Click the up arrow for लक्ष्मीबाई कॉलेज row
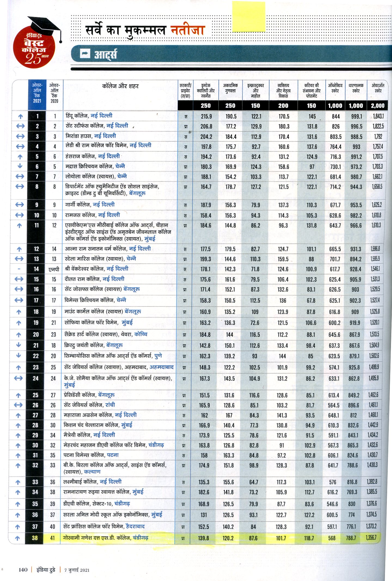The width and height of the screenshot is (392, 581). point(18,482)
